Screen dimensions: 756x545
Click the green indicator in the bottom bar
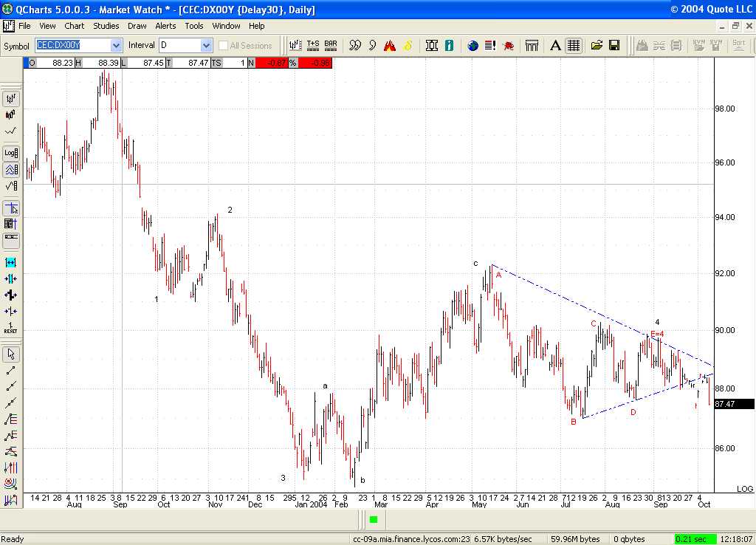click(373, 519)
